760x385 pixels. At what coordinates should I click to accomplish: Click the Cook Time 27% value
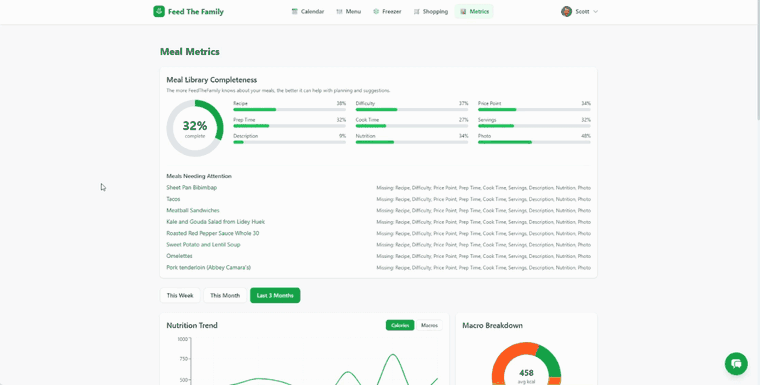point(464,120)
